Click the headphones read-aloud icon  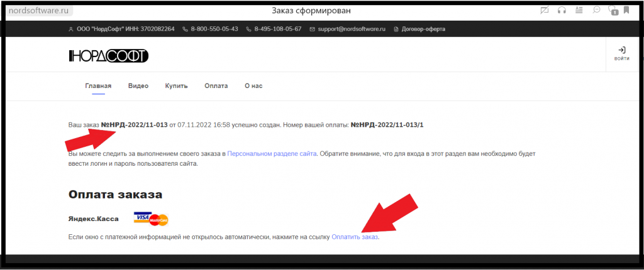(562, 10)
